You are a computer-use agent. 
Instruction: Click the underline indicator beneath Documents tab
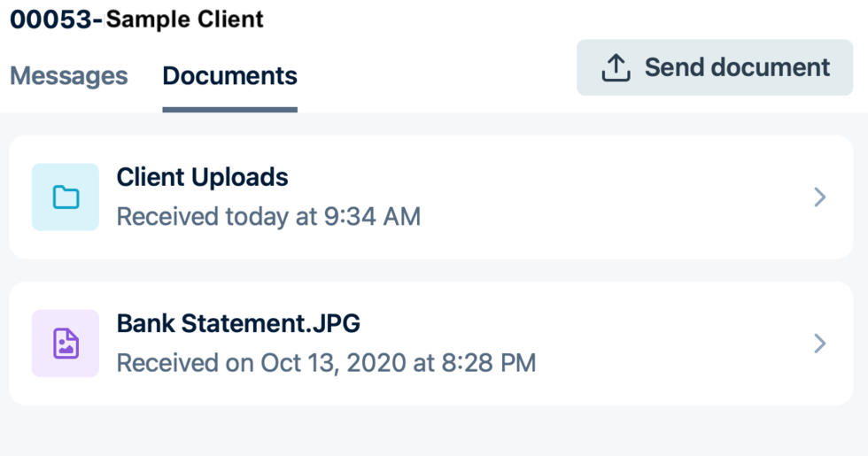coord(229,110)
